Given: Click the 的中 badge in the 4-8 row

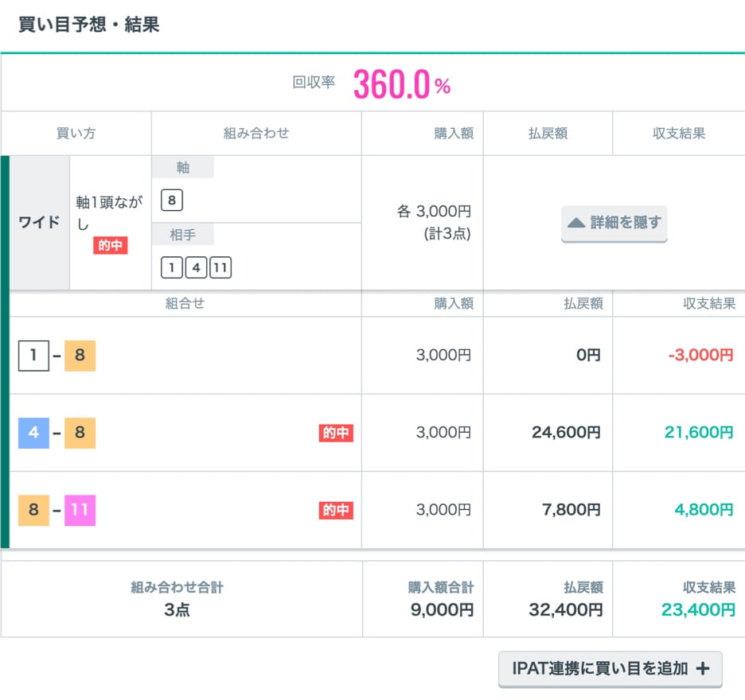Looking at the screenshot, I should [336, 434].
